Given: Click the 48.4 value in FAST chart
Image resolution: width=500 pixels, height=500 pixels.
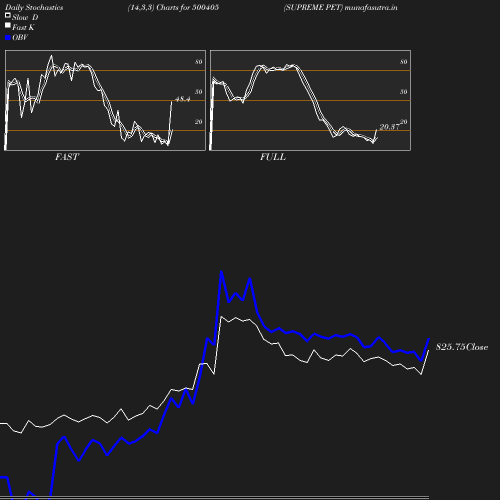Looking at the screenshot, I should [182, 99].
